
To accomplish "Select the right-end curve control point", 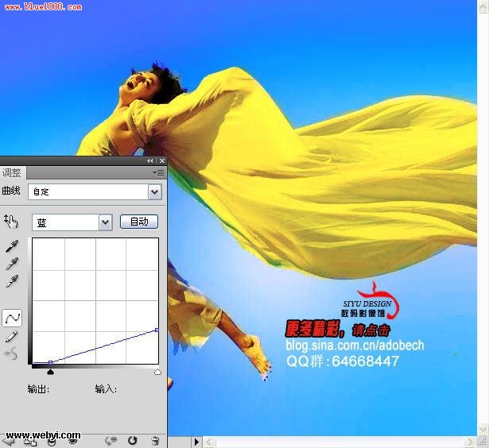I will [x=157, y=330].
